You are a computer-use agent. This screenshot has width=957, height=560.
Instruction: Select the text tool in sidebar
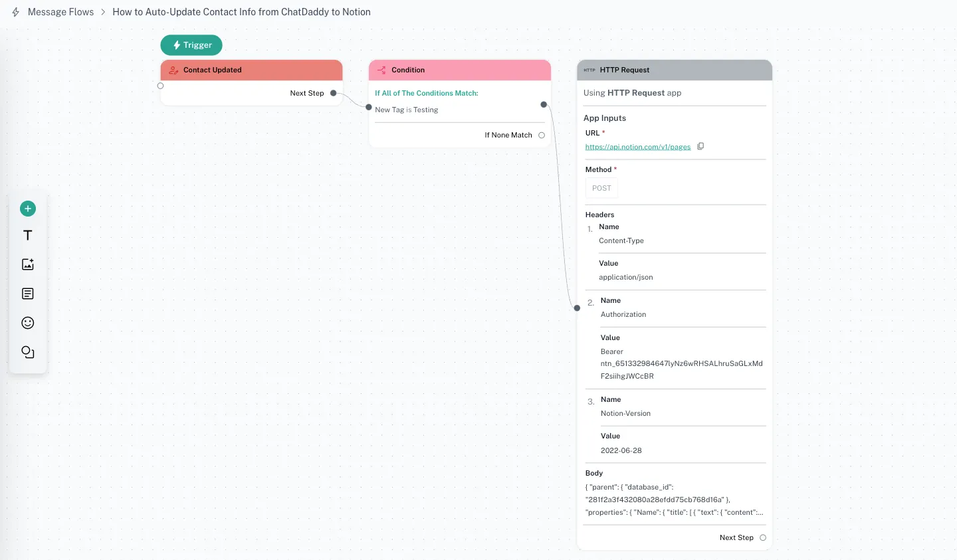point(28,235)
